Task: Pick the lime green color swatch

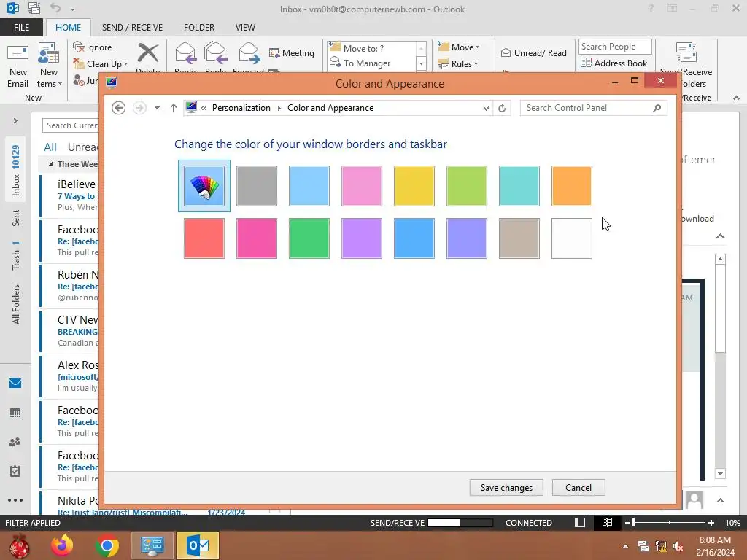Action: (x=467, y=186)
